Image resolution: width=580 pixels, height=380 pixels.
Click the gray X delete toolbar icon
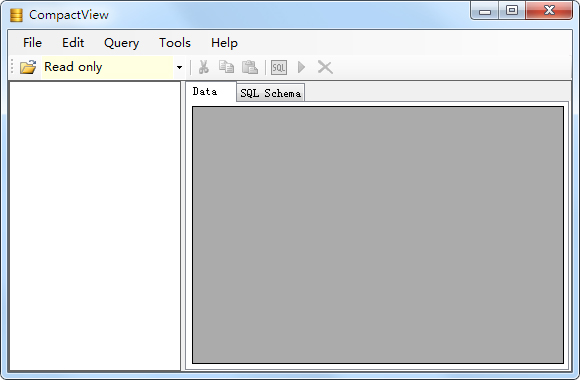[x=325, y=67]
